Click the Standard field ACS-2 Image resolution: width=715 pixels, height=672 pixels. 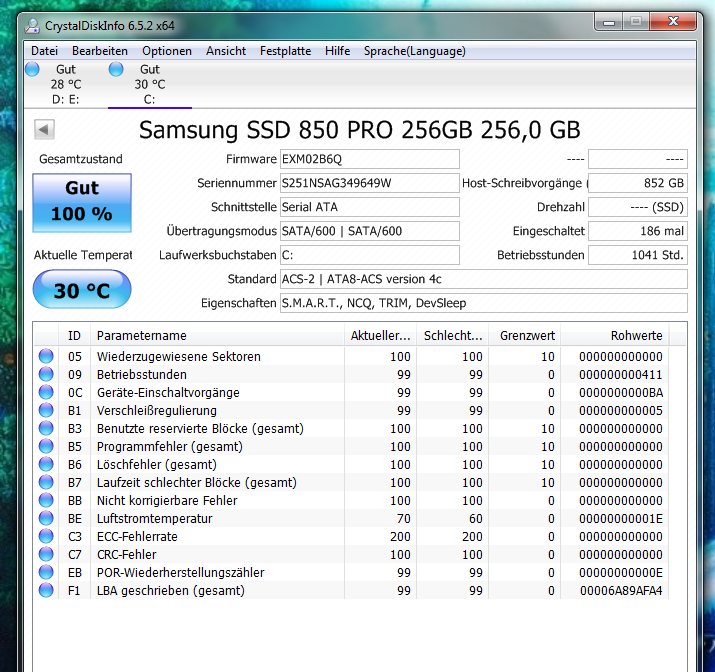pos(483,279)
